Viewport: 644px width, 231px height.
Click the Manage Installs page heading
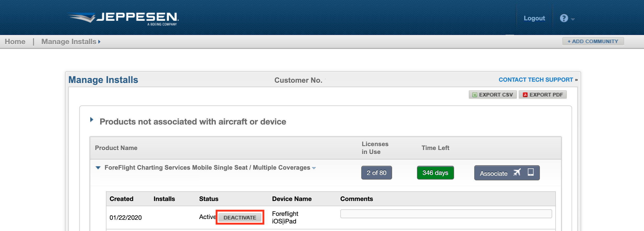coord(103,80)
